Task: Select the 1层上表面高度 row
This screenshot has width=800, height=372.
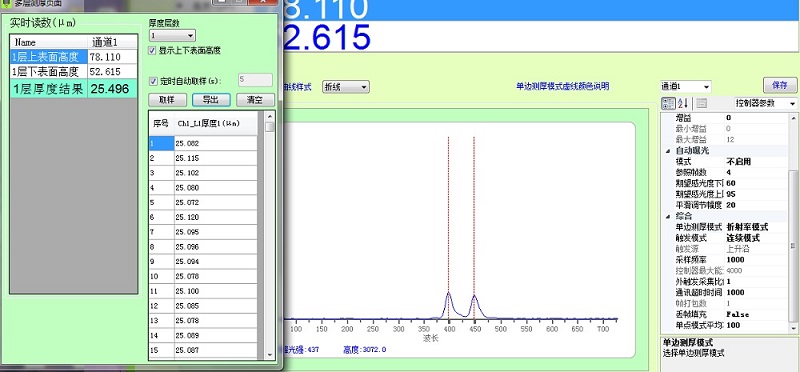Action: tap(74, 57)
